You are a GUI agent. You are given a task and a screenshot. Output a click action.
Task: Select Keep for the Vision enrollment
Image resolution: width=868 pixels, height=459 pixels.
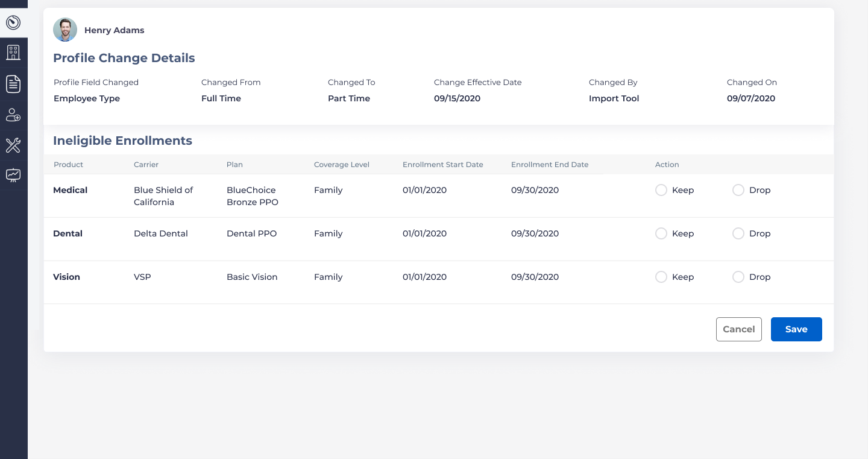click(x=661, y=277)
